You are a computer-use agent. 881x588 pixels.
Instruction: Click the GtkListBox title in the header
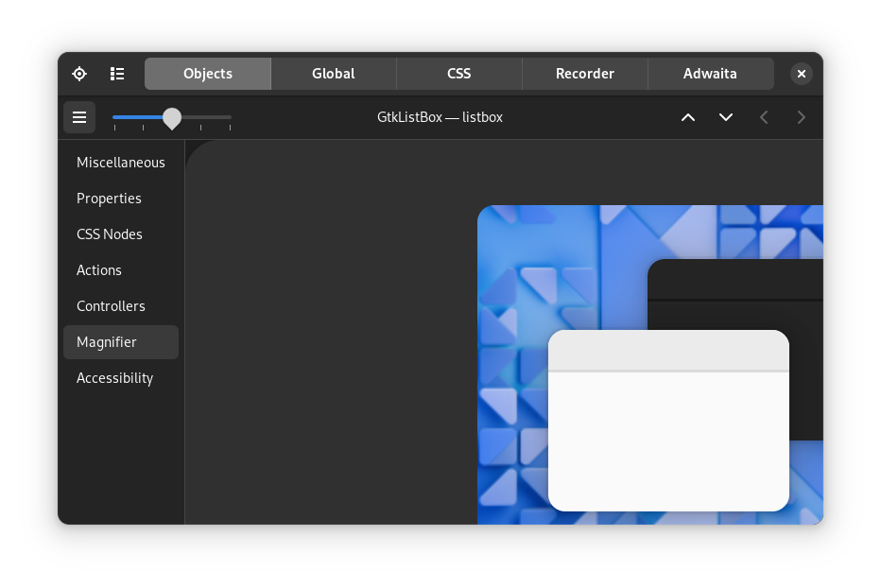440,117
